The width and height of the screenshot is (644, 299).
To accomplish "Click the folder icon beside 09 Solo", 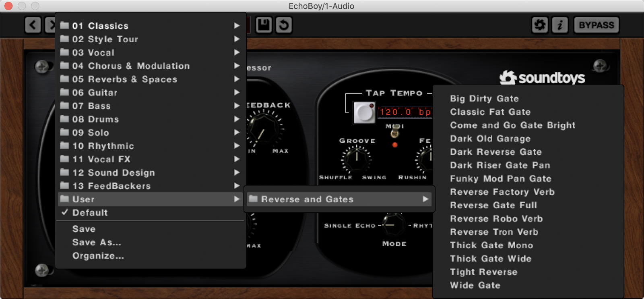I will coord(64,132).
